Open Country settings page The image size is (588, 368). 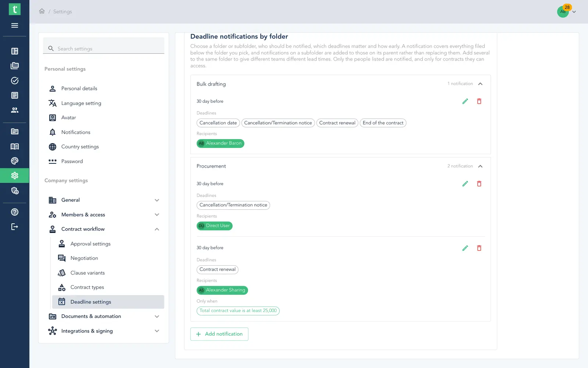104,147
